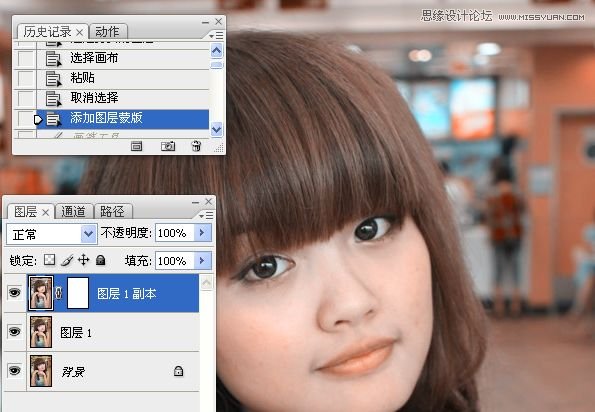595x412 pixels.
Task: Open the Layers panel flyout menu
Action: click(206, 215)
